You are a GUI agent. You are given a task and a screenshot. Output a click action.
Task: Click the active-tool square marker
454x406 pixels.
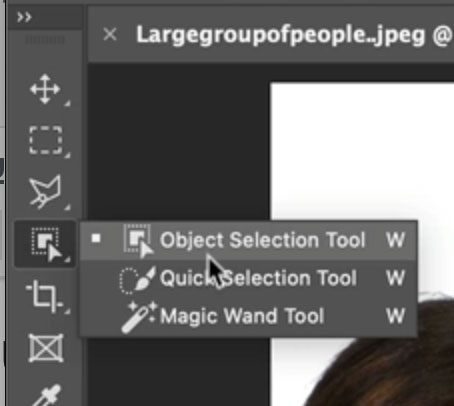click(x=96, y=238)
